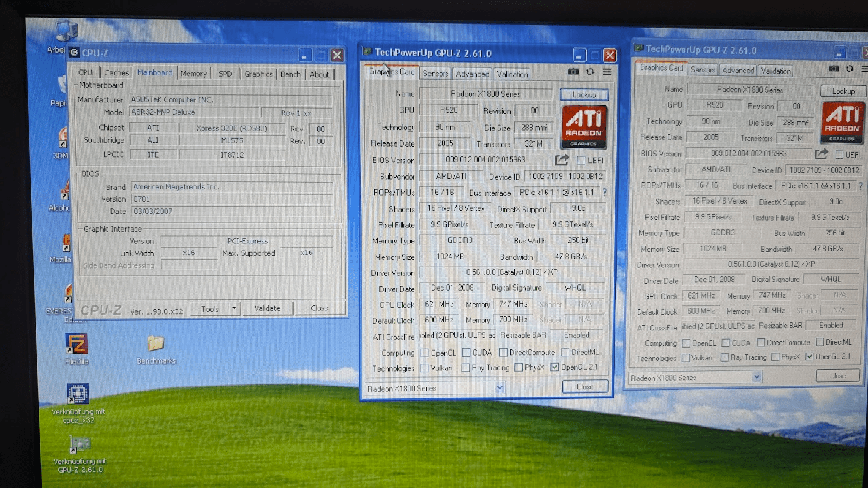Click the BIOS date '03/03/2007' in CPU-Z

tap(231, 212)
